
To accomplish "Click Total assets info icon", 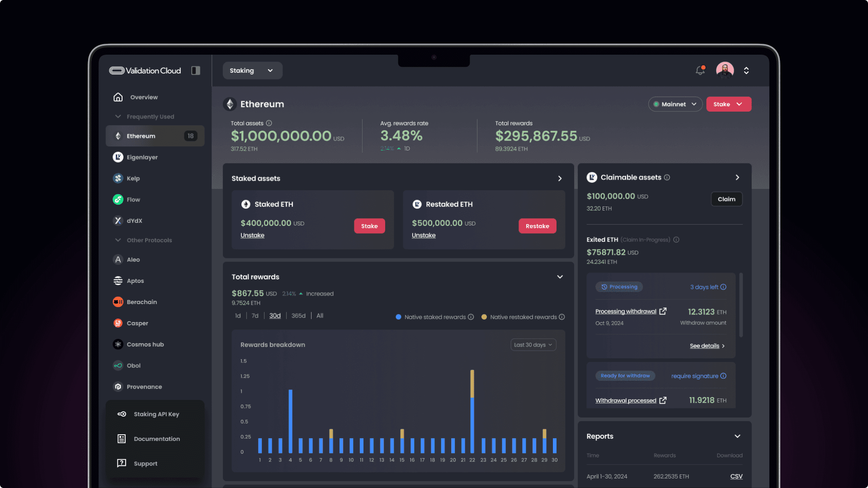I will [269, 123].
